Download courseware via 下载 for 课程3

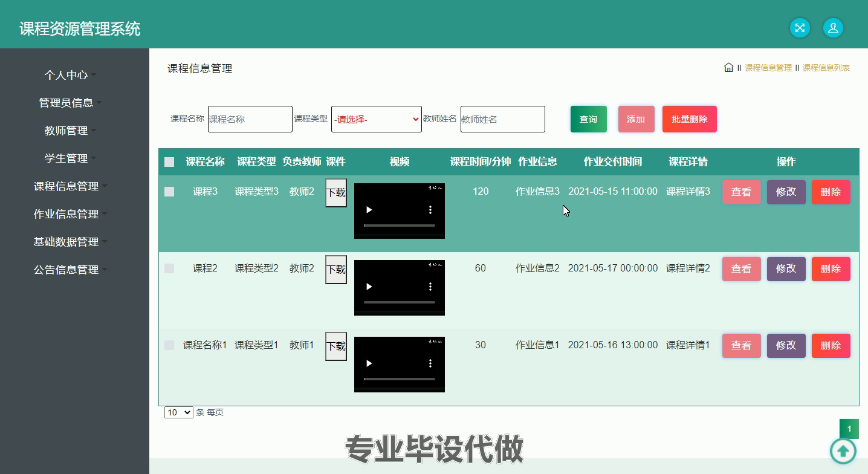[336, 193]
